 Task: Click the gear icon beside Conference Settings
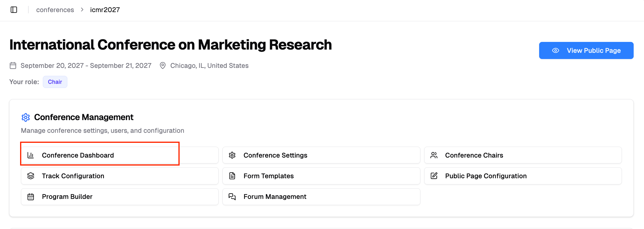(x=232, y=155)
